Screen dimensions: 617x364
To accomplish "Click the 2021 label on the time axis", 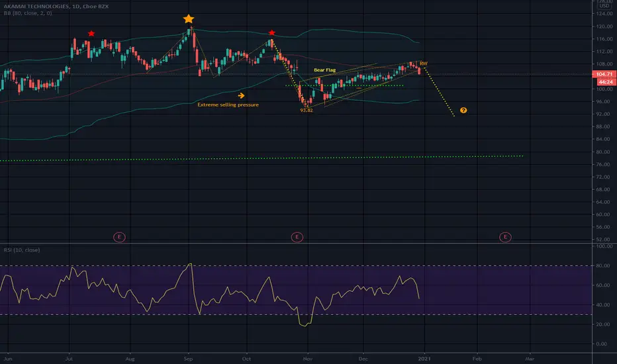I will (424, 359).
